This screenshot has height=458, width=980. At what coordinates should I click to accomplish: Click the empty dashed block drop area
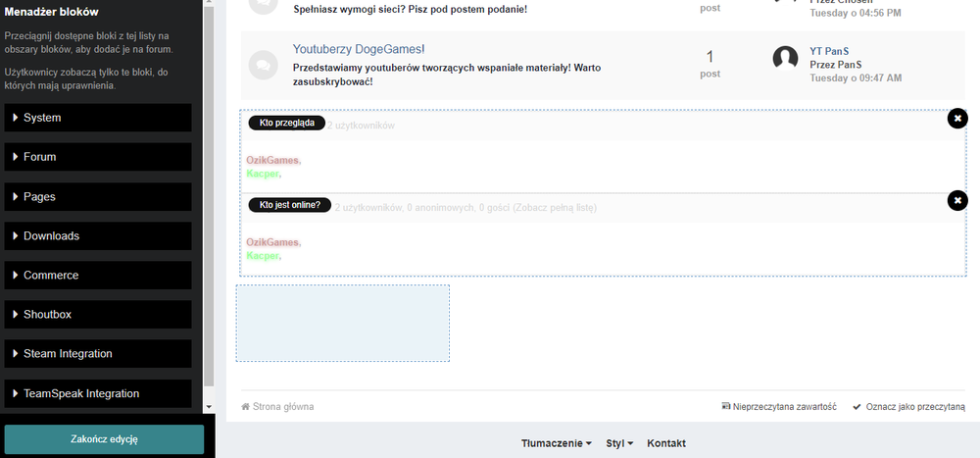[343, 323]
